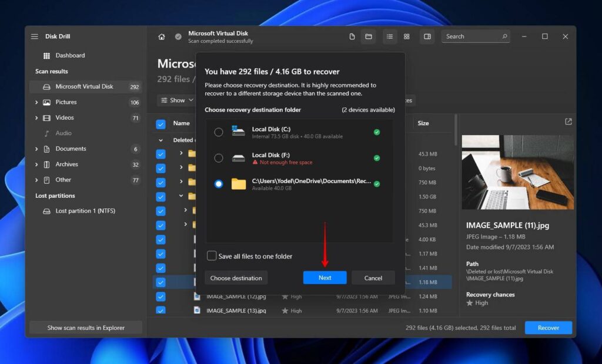Switch to grid view in the toolbar
This screenshot has width=602, height=364.
tap(406, 36)
